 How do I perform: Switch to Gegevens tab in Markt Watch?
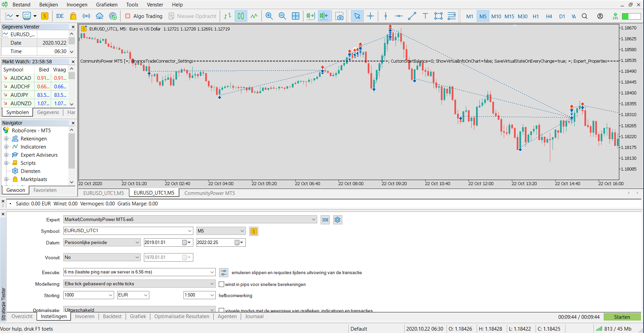[48, 112]
